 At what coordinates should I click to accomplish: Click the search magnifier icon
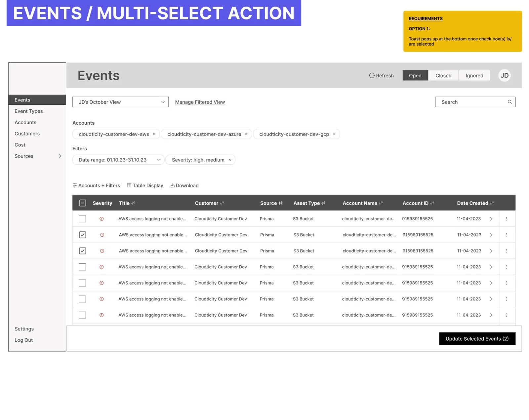pyautogui.click(x=509, y=102)
